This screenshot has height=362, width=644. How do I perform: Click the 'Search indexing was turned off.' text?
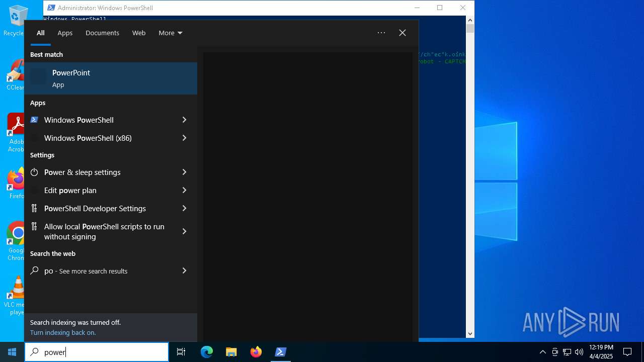(x=75, y=322)
